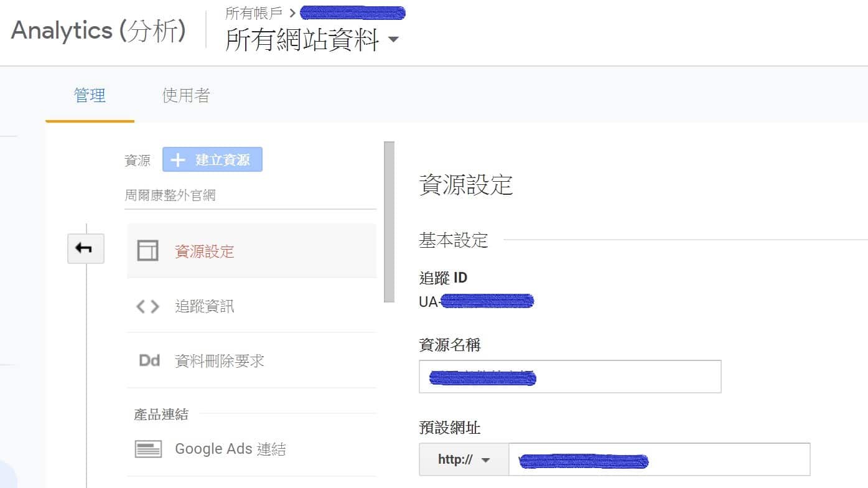The width and height of the screenshot is (868, 488).
Task: Go to 所有帳戶 in the breadcrumb
Action: [x=253, y=13]
